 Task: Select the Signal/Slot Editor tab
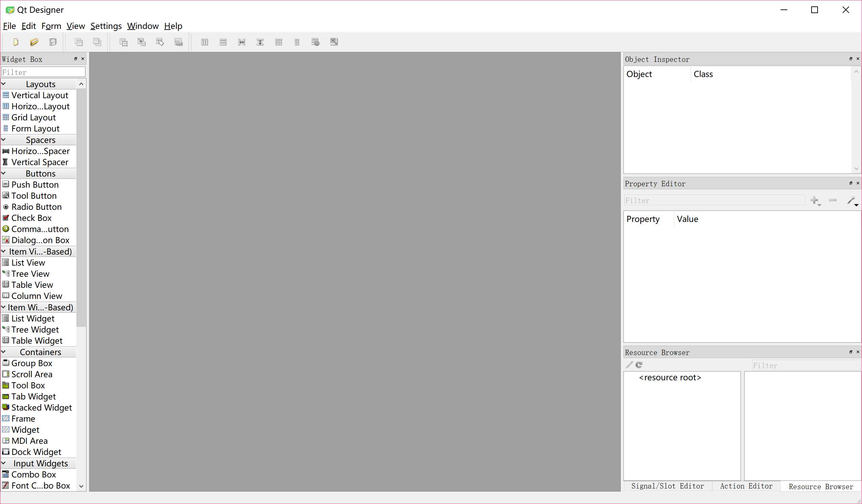click(x=668, y=486)
